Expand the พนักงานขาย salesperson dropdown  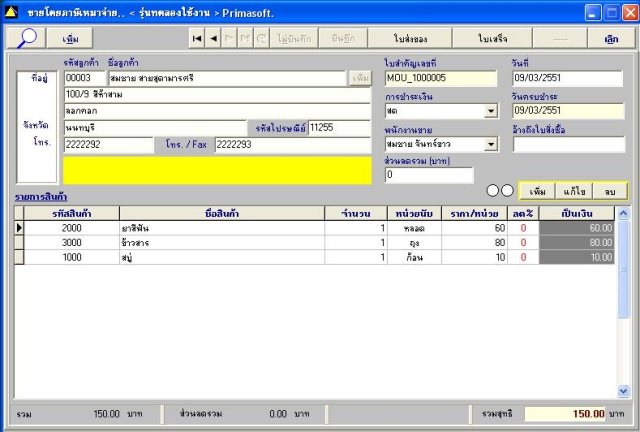[x=491, y=144]
